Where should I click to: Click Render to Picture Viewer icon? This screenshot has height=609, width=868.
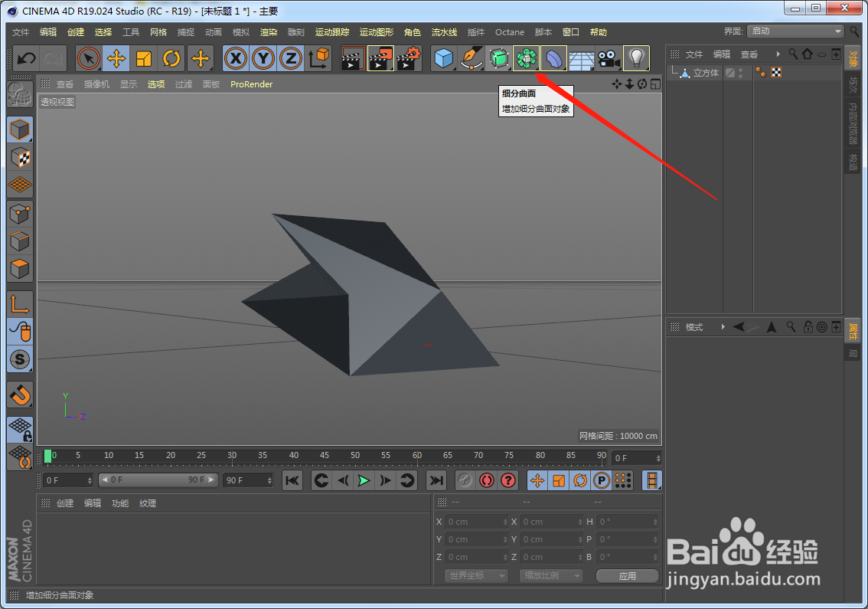tap(380, 58)
